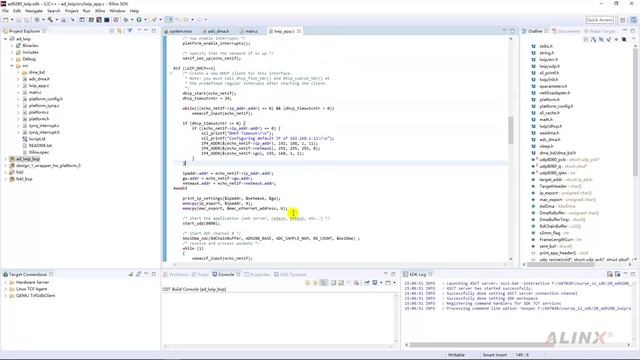The width and height of the screenshot is (640, 360).
Task: Expand Linux TCF Agent node
Action: click(6, 289)
